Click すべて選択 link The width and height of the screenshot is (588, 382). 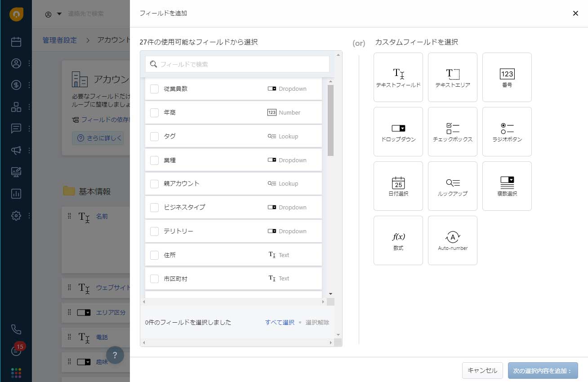[280, 322]
